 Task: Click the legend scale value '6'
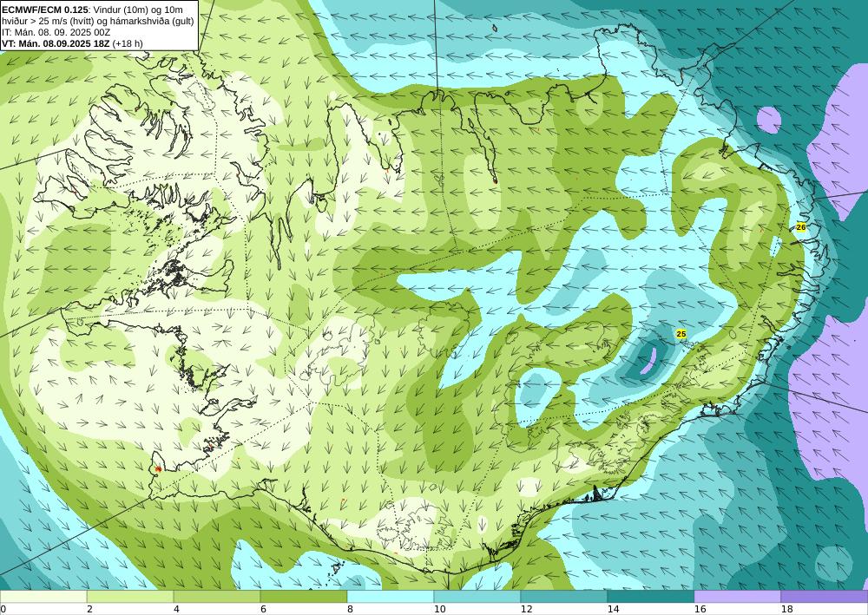coord(263,609)
